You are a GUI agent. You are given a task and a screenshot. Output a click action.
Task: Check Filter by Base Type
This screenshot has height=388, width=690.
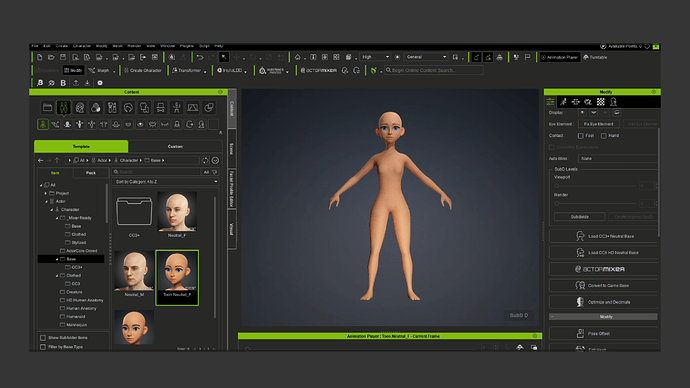point(43,347)
